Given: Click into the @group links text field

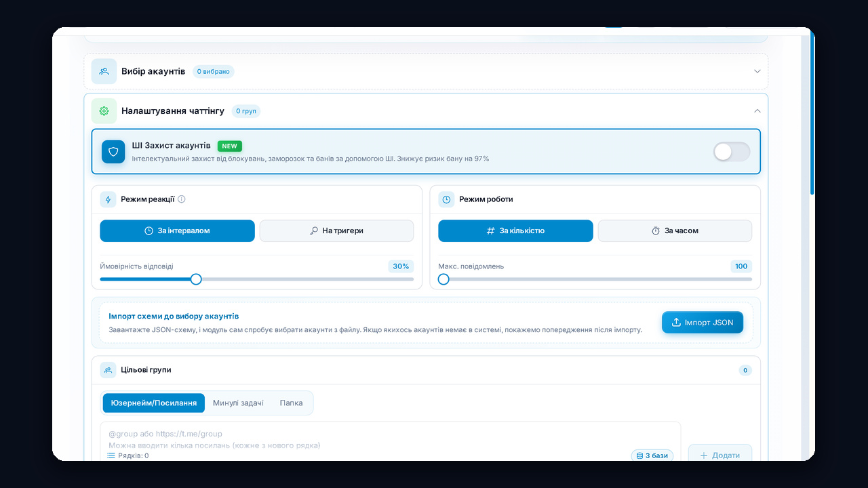Looking at the screenshot, I should (390, 441).
